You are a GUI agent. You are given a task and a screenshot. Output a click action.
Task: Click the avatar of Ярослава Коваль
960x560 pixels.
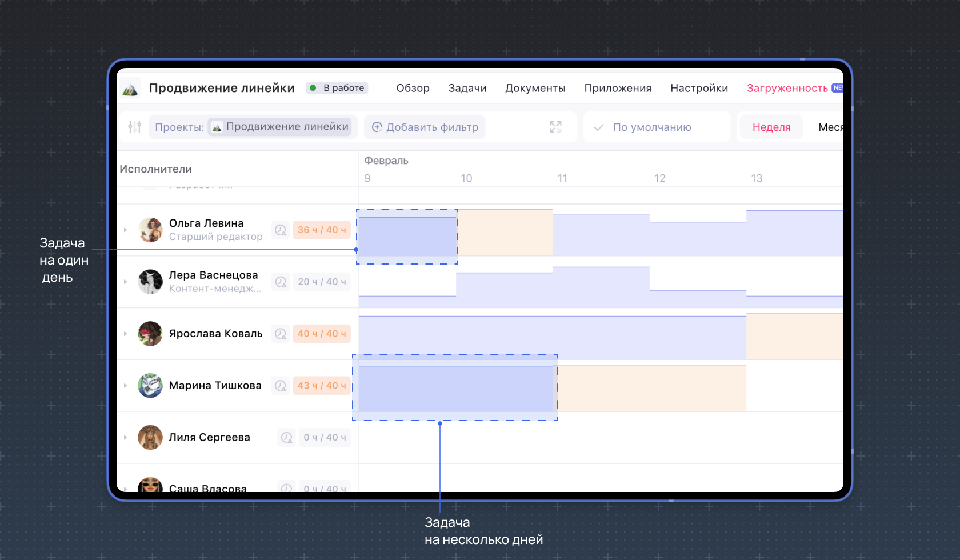coord(150,334)
